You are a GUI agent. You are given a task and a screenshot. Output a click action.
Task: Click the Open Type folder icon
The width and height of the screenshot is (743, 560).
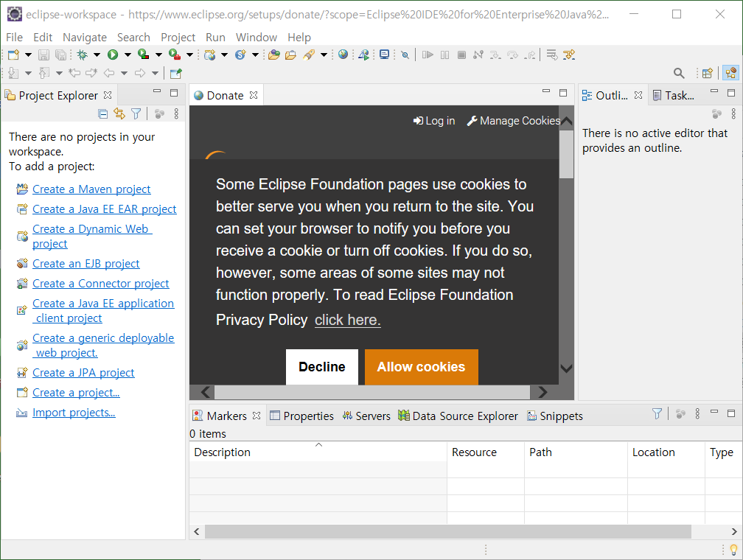[274, 55]
